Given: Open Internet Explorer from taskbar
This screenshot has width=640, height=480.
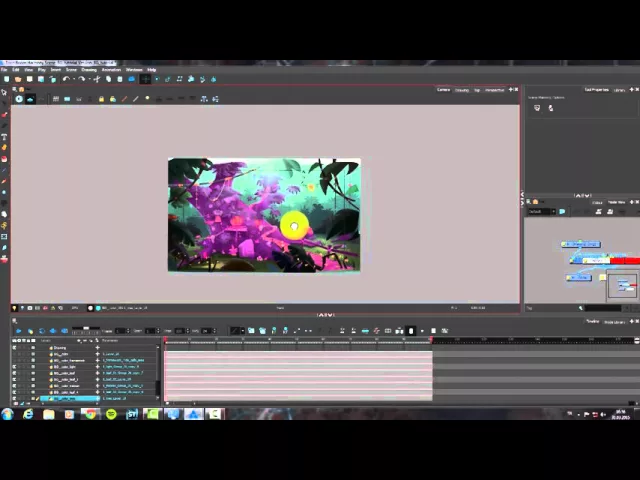Looking at the screenshot, I should tap(28, 414).
